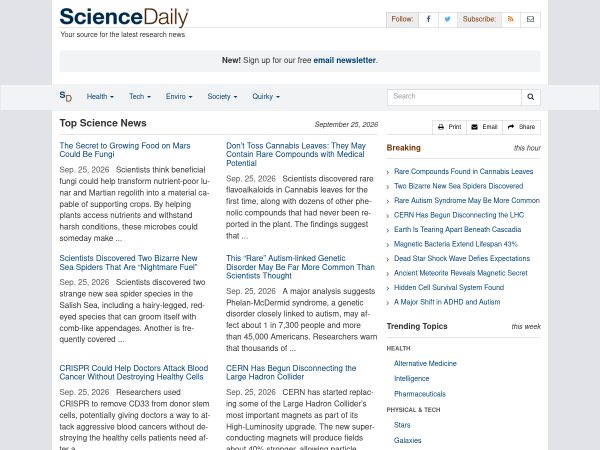Open breaking link A Major Shift in ADHD and Autism
The image size is (600, 450).
coord(447,302)
